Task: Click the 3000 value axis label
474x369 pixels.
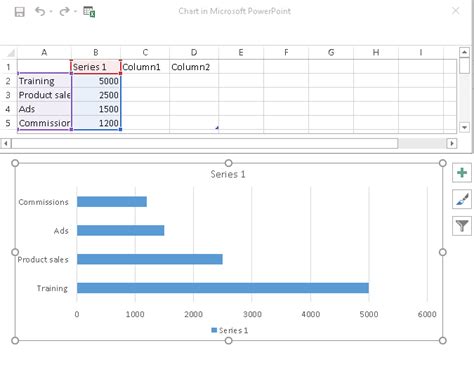Action: point(252,314)
